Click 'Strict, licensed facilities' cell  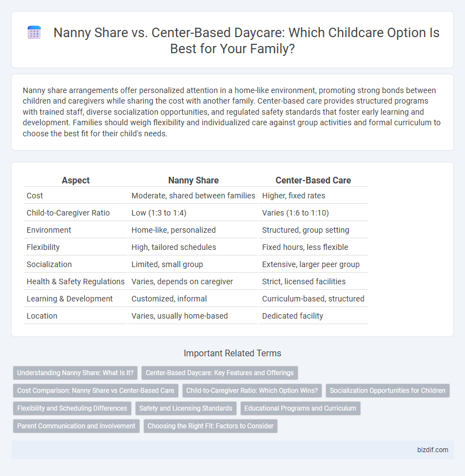click(x=313, y=281)
